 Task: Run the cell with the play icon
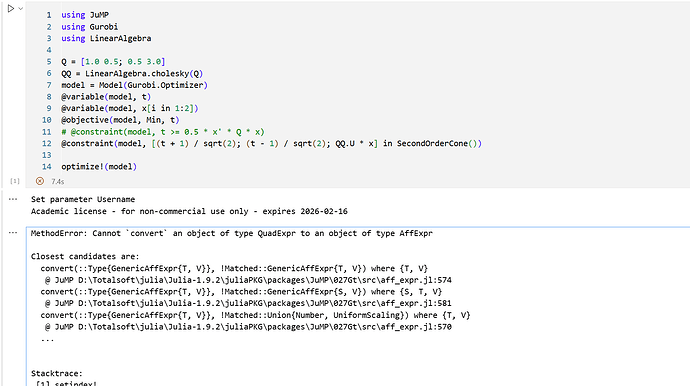point(11,8)
